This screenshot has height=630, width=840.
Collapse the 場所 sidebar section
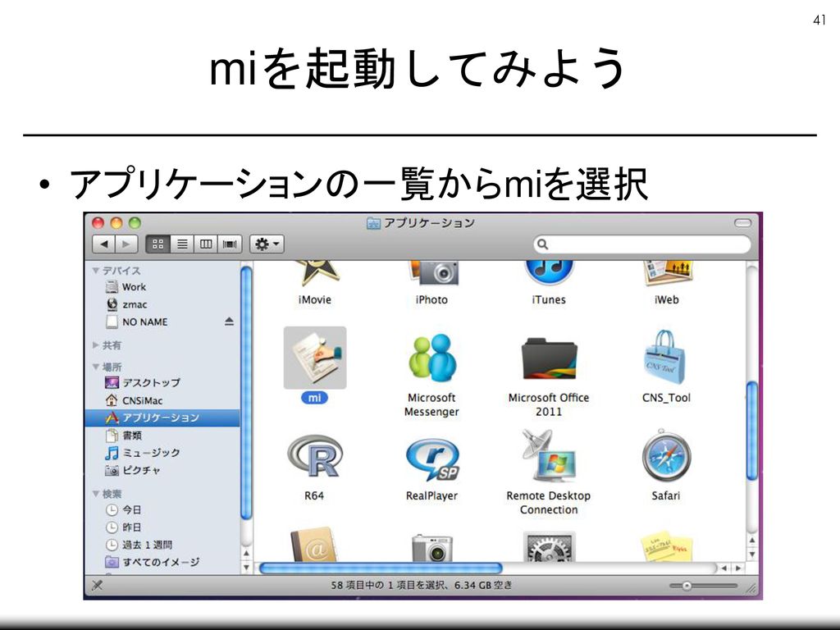pyautogui.click(x=96, y=367)
